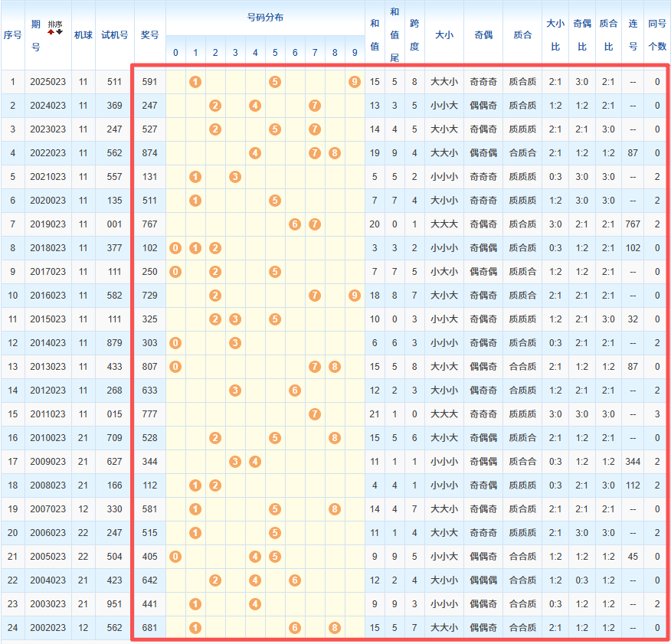
Task: Click orange ball 9 in row 2025023
Action: click(x=354, y=82)
